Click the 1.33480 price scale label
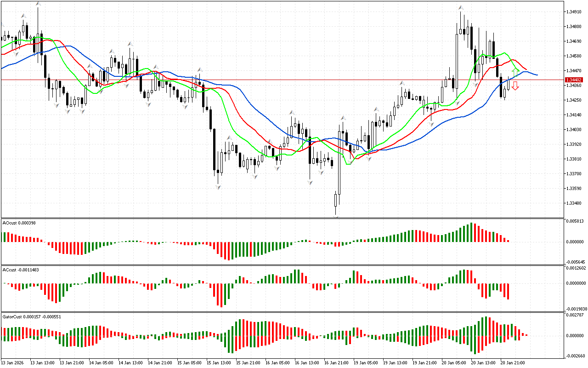 pyautogui.click(x=574, y=203)
